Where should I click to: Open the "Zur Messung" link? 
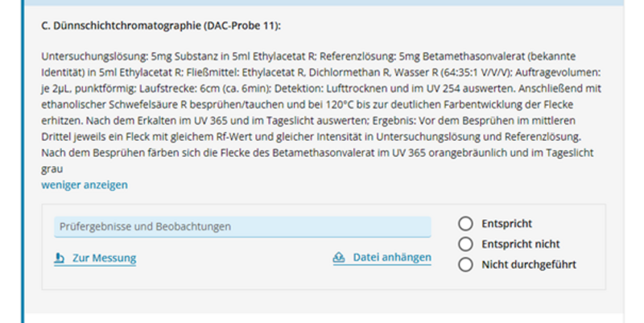(104, 259)
